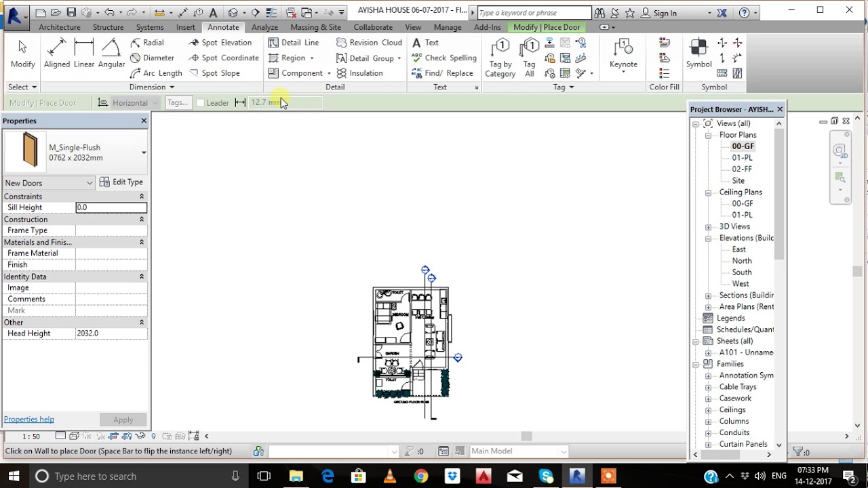Start the Detail Line tool
Image resolution: width=868 pixels, height=488 pixels.
point(293,42)
